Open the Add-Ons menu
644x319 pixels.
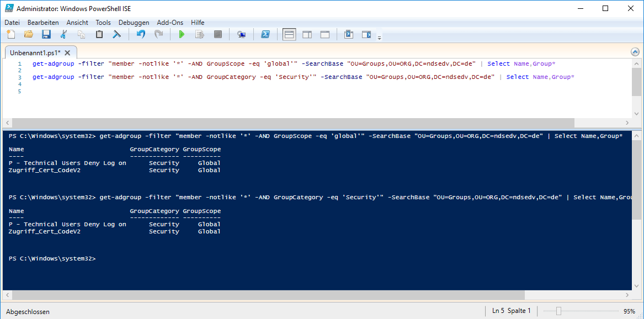pos(170,23)
